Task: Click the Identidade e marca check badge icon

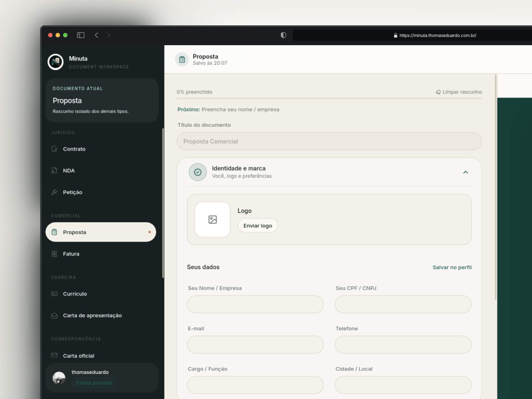Action: tap(198, 172)
